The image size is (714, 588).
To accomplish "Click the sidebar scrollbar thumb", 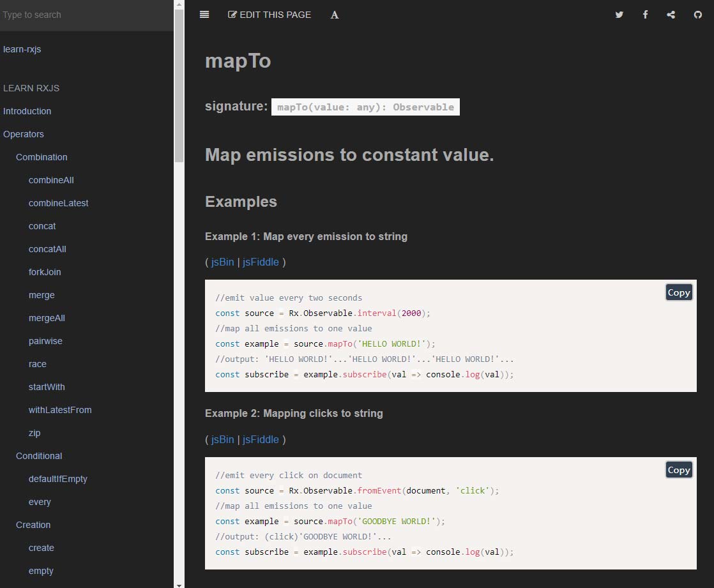I will 179,86.
